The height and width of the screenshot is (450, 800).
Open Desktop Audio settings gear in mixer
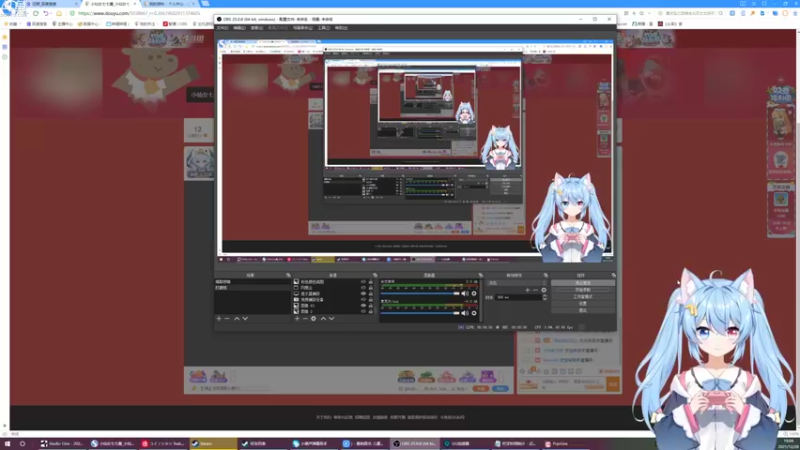coord(474,293)
